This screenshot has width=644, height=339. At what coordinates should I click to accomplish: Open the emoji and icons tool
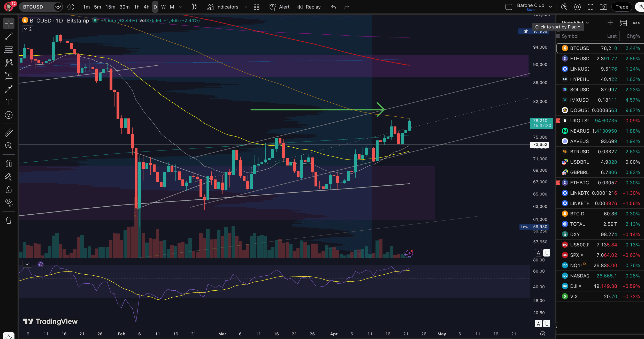pos(9,115)
